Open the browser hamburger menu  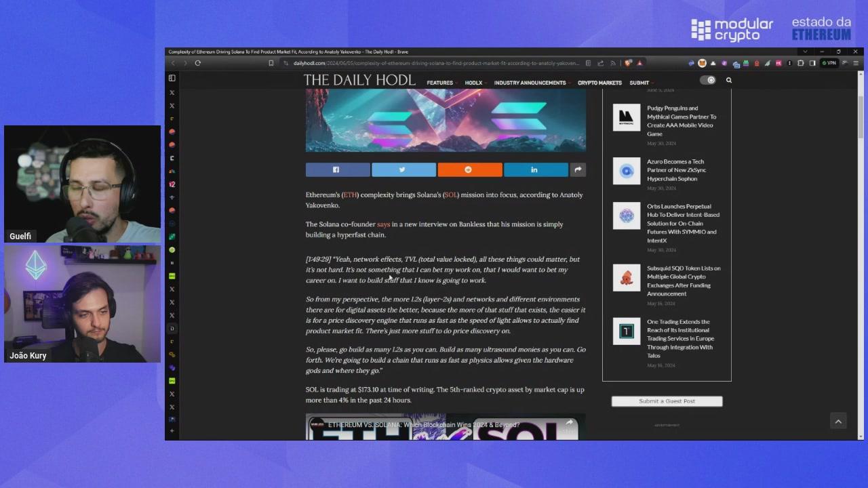coord(856,63)
